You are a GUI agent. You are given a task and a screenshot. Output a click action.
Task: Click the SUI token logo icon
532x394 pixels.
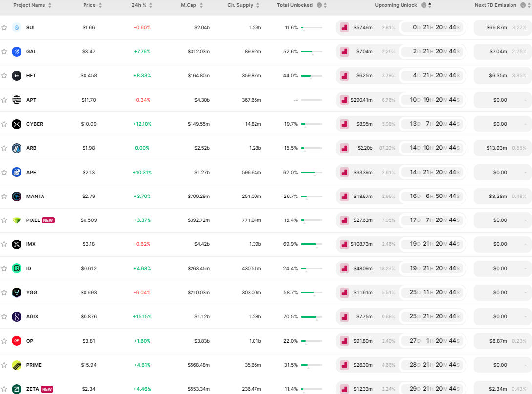coord(17,28)
